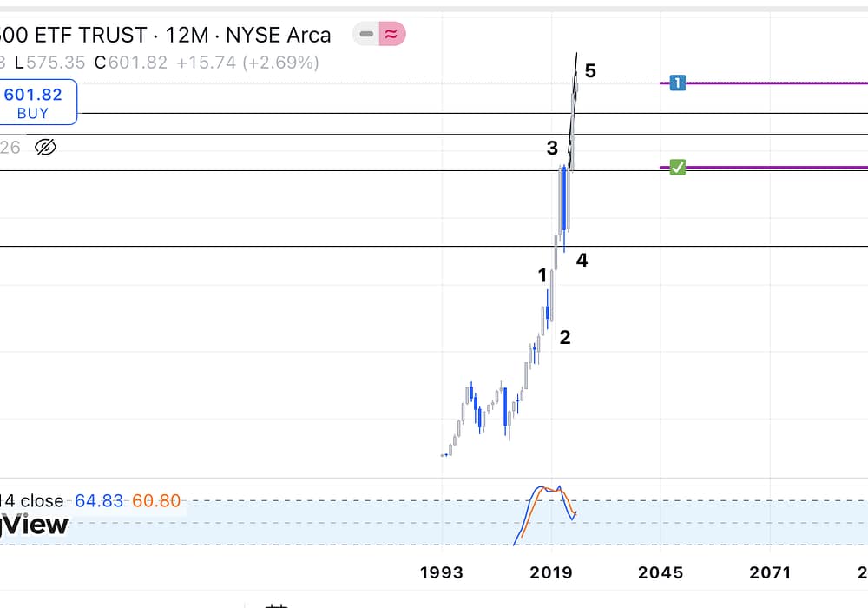Click the orange 60.80 indicator value
The width and height of the screenshot is (868, 608).
point(156,501)
